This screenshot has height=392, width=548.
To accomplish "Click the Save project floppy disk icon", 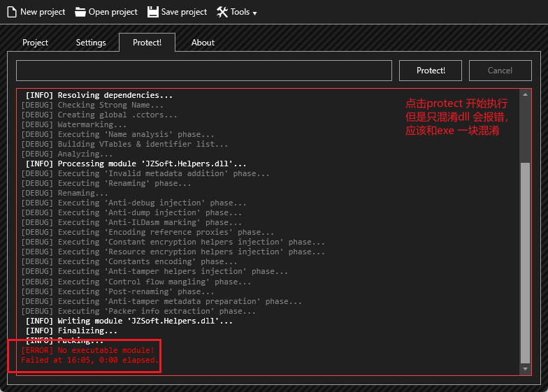I will click(x=152, y=12).
